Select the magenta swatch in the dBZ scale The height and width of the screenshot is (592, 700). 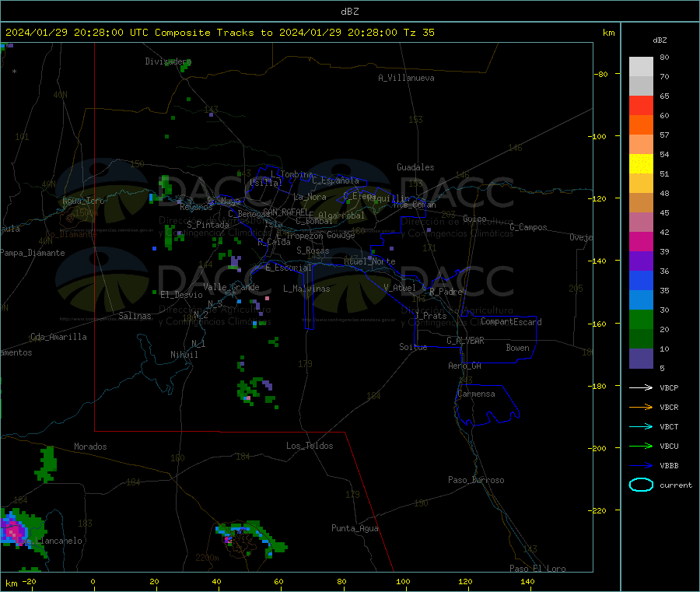tap(641, 241)
